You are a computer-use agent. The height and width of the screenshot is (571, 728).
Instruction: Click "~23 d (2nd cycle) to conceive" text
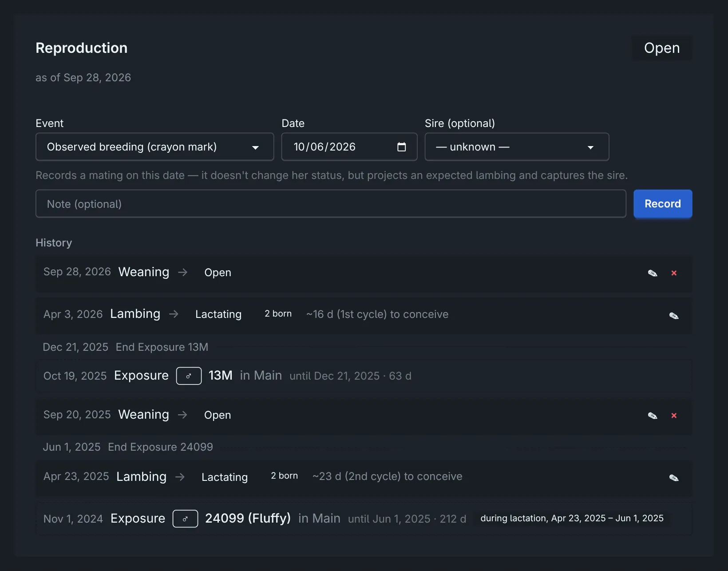pos(388,476)
